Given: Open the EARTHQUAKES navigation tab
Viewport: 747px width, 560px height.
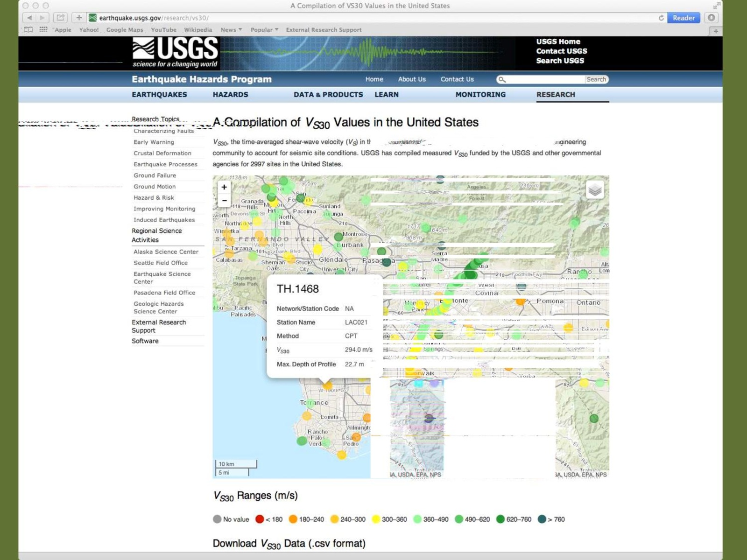Looking at the screenshot, I should pyautogui.click(x=159, y=94).
